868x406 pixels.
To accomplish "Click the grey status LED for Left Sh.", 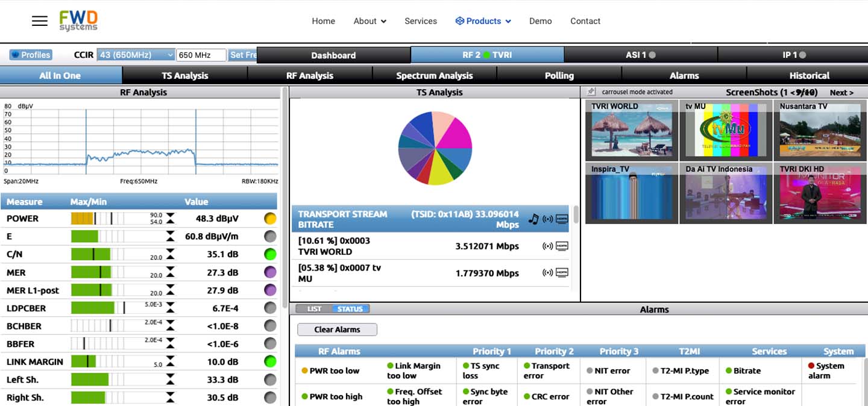I will coord(270,379).
